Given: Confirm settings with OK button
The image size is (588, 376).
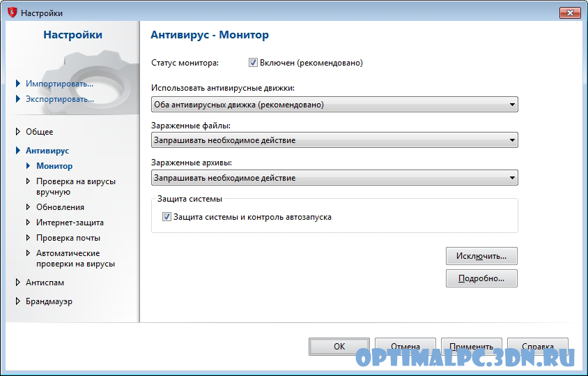Looking at the screenshot, I should 339,346.
